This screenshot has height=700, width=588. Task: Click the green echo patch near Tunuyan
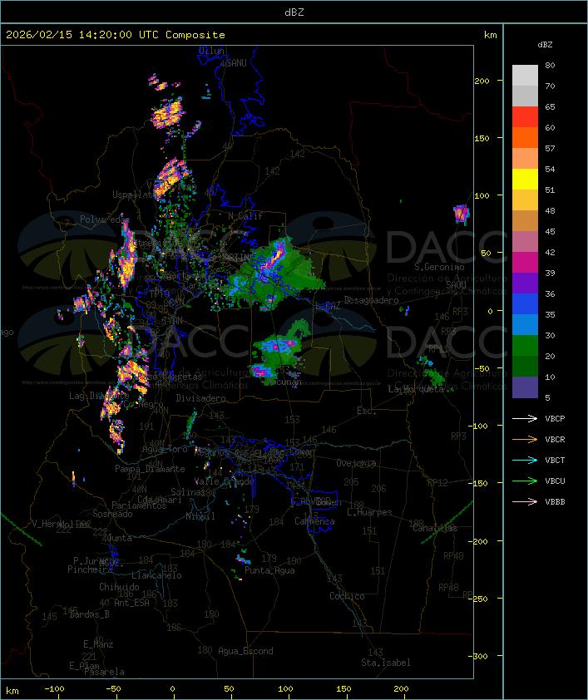pyautogui.click(x=279, y=352)
